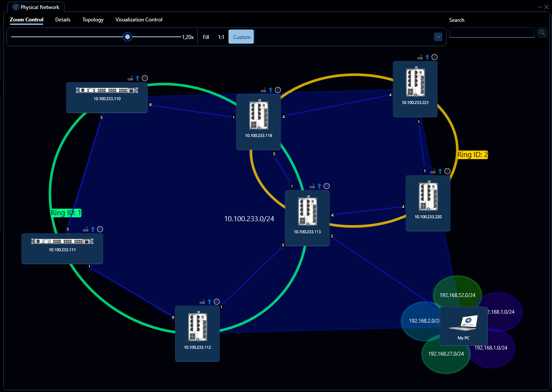Viewport: 552px width, 392px height.
Task: Click inside the Search input field
Action: pos(492,32)
